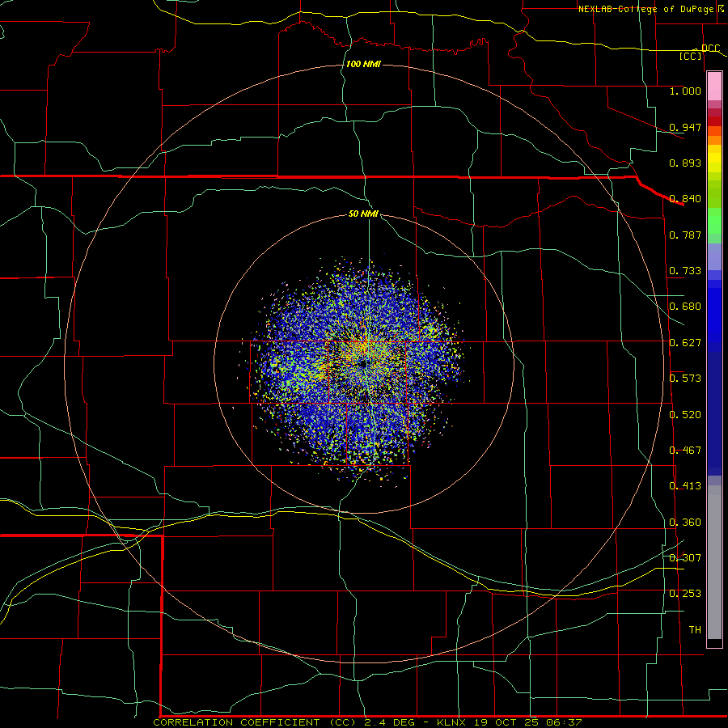Image resolution: width=728 pixels, height=728 pixels.
Task: Pick the red segment of the color bar
Action: (714, 121)
